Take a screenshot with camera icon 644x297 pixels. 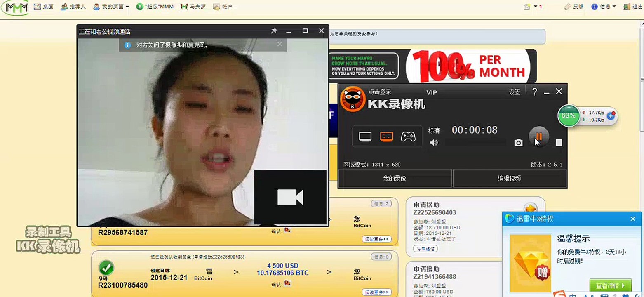click(518, 143)
